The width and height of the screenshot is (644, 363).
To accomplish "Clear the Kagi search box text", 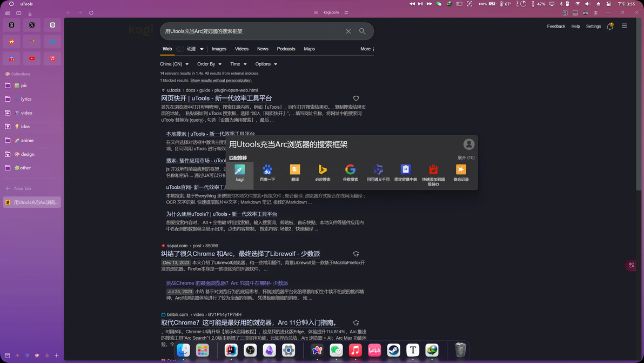I will tap(348, 31).
